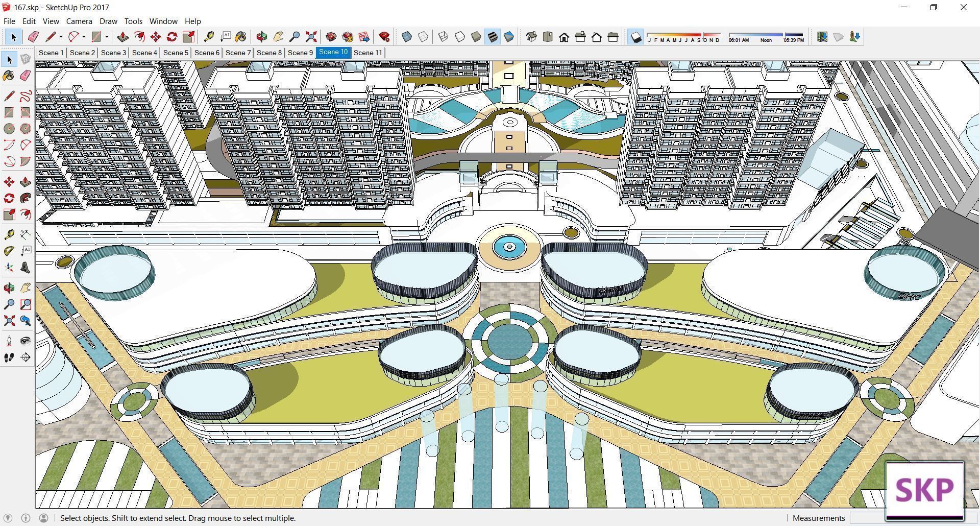Open the Draw menu
This screenshot has height=526, width=980.
pyautogui.click(x=108, y=21)
